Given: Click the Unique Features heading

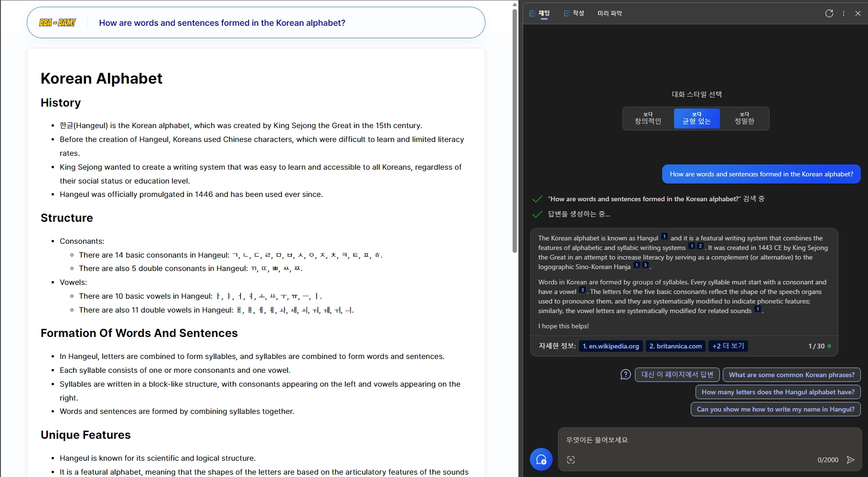Looking at the screenshot, I should tap(86, 435).
